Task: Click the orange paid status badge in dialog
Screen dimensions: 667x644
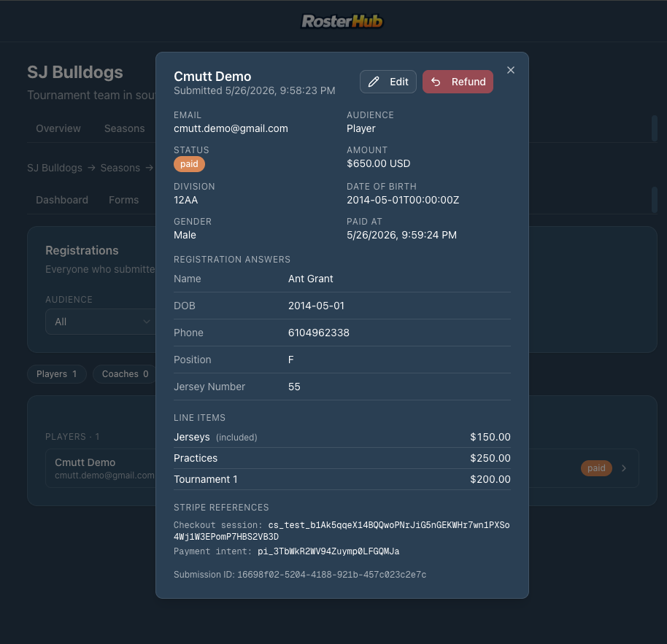Action: click(x=189, y=164)
